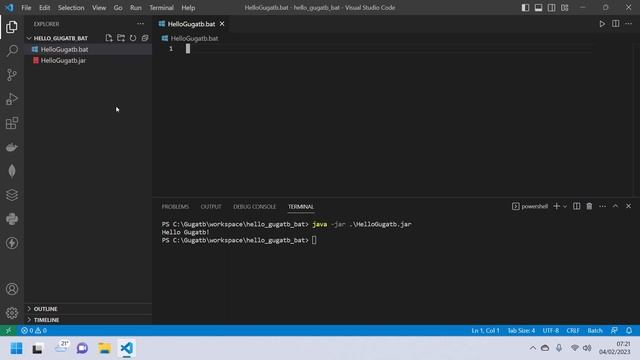This screenshot has height=360, width=640.
Task: Open the View menu
Action: (99, 8)
